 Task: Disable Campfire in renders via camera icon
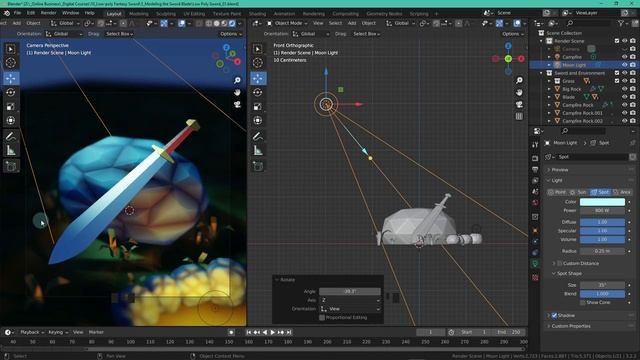click(633, 57)
